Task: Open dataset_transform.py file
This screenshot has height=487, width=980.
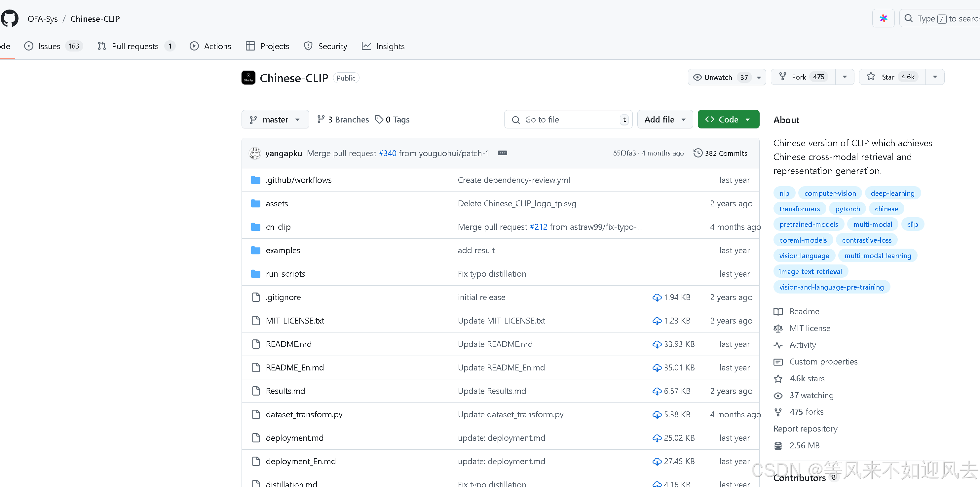Action: 304,414
